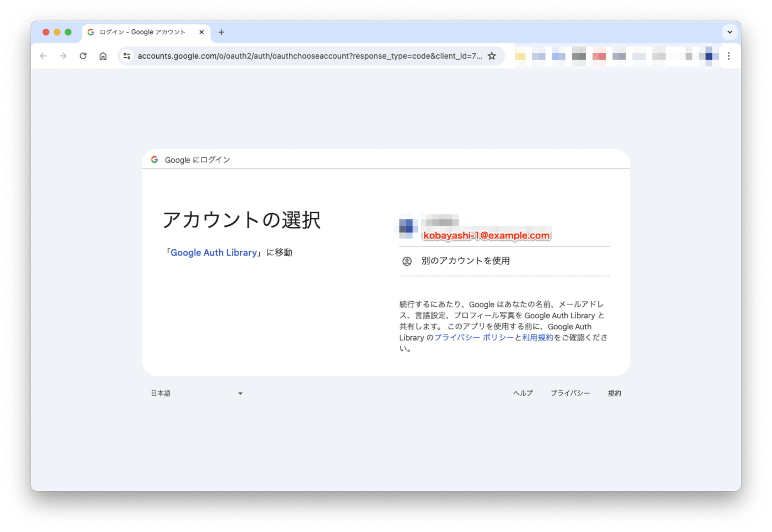Expand the tab search chevron
772x532 pixels.
tap(730, 32)
